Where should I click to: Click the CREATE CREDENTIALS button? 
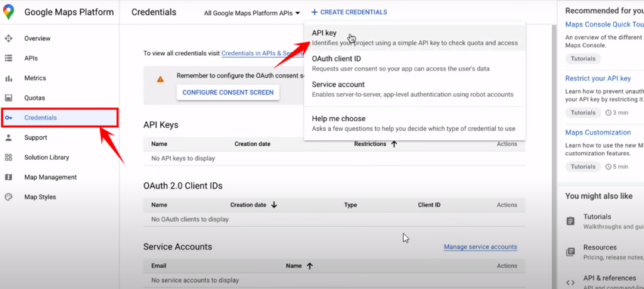coord(349,13)
